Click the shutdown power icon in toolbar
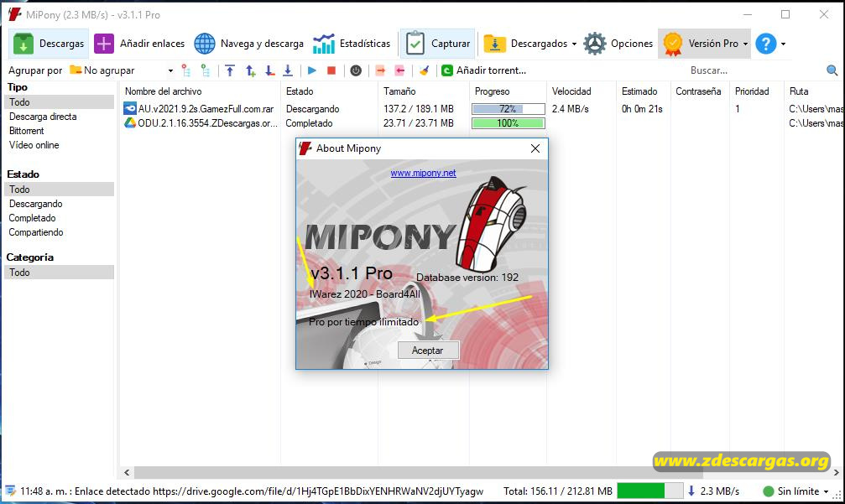Screen dimensions: 845x504 click(356, 70)
